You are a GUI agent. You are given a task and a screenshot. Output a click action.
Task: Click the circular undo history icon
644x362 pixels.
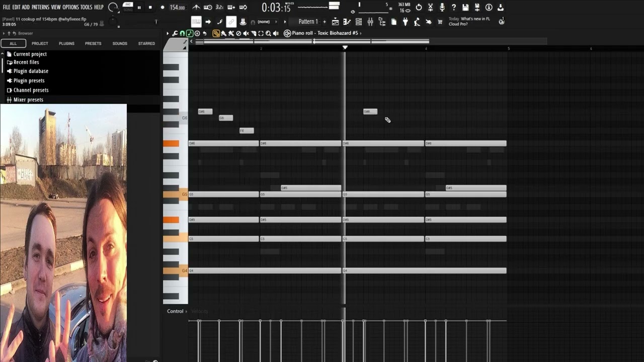click(419, 7)
